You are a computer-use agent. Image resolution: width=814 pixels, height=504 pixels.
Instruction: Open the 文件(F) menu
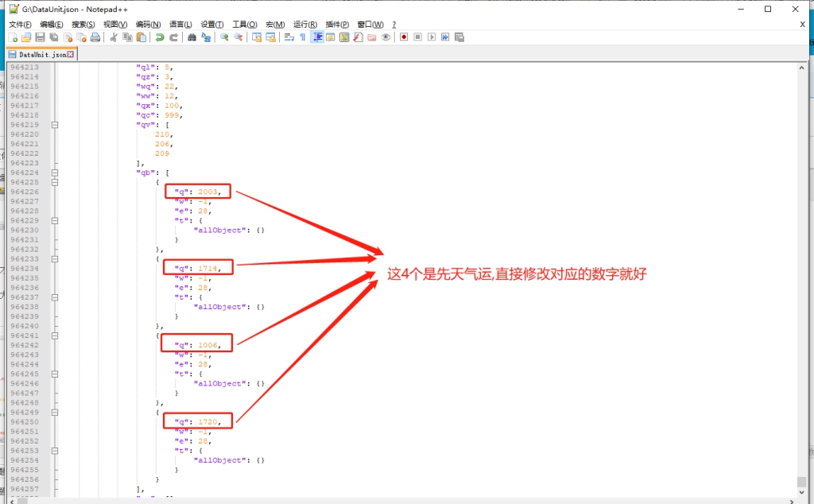[x=20, y=25]
